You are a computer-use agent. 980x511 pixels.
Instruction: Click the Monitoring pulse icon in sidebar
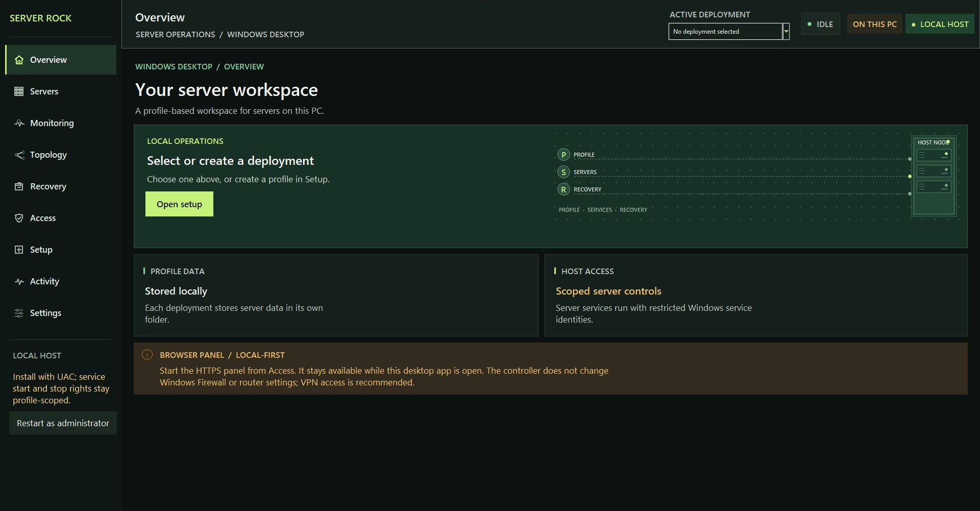pos(19,123)
